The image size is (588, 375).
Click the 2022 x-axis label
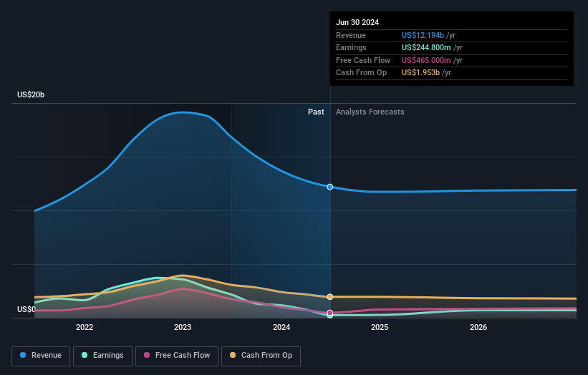click(85, 327)
